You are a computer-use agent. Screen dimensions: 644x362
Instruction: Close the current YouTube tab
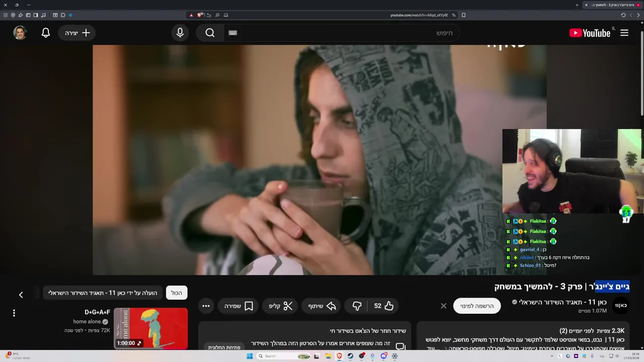click(x=586, y=5)
